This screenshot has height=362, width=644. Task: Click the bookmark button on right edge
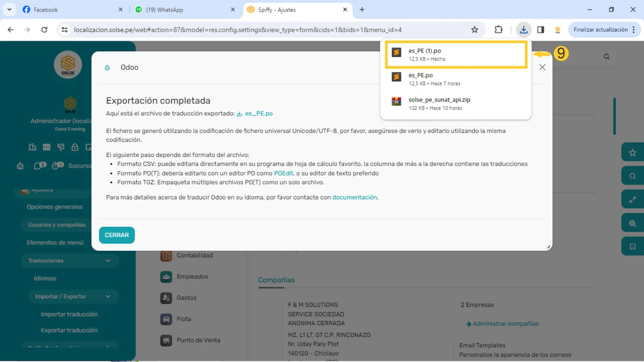[632, 246]
